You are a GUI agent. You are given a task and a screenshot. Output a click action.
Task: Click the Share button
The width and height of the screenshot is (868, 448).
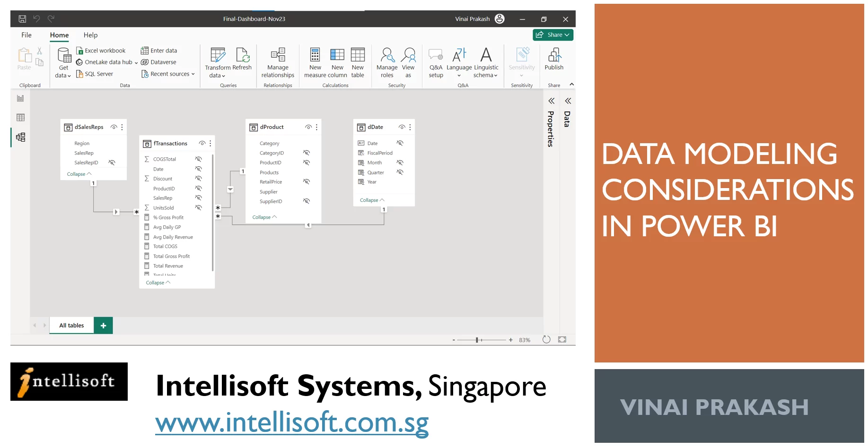(x=553, y=35)
